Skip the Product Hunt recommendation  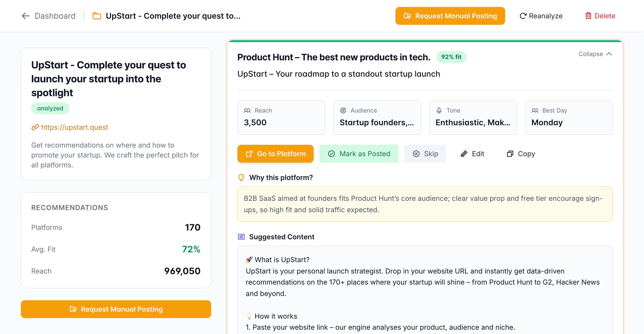[x=425, y=154]
